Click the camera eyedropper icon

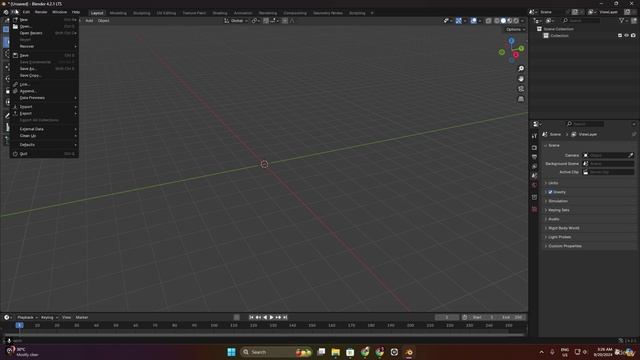pos(631,155)
